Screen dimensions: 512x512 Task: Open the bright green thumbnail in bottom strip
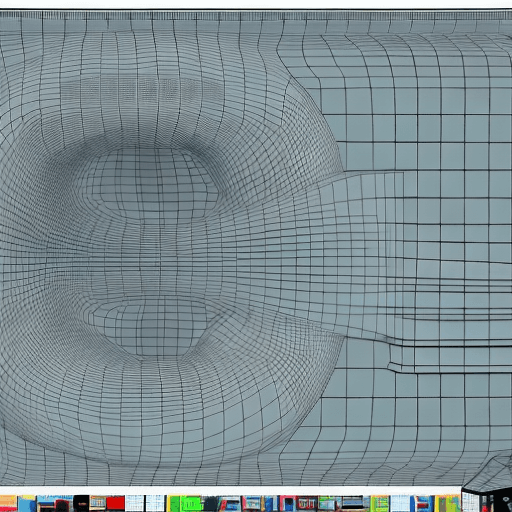click(x=191, y=503)
